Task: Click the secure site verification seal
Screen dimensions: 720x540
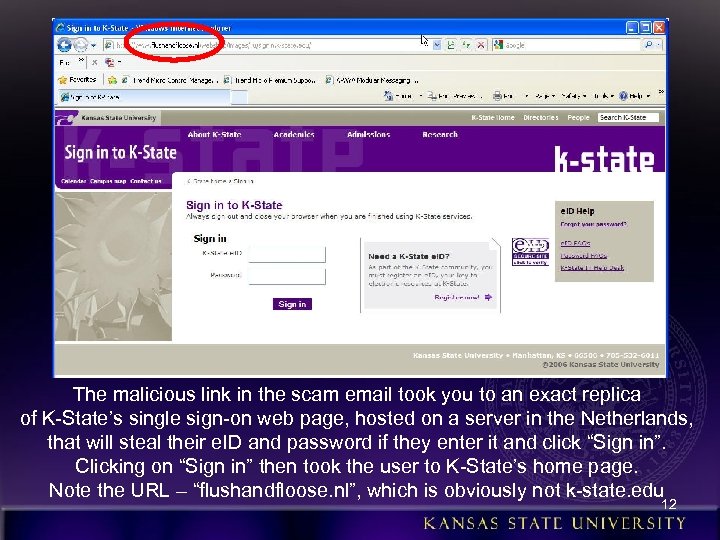Action: click(530, 251)
